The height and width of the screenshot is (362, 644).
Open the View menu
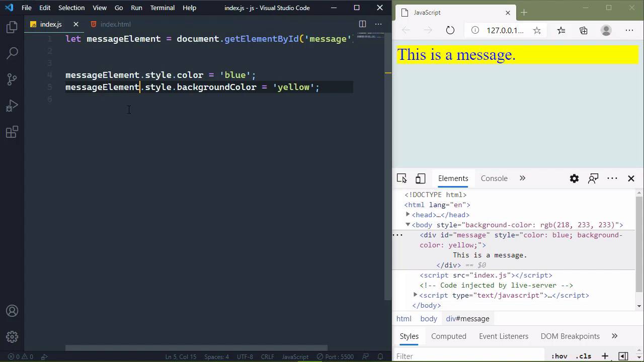pos(100,8)
